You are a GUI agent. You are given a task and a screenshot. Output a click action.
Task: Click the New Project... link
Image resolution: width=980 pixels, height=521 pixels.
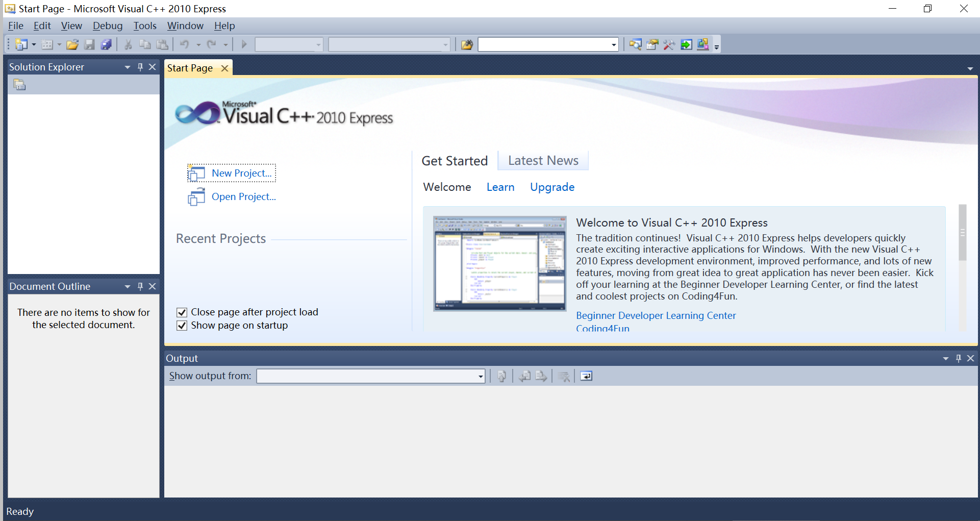242,173
